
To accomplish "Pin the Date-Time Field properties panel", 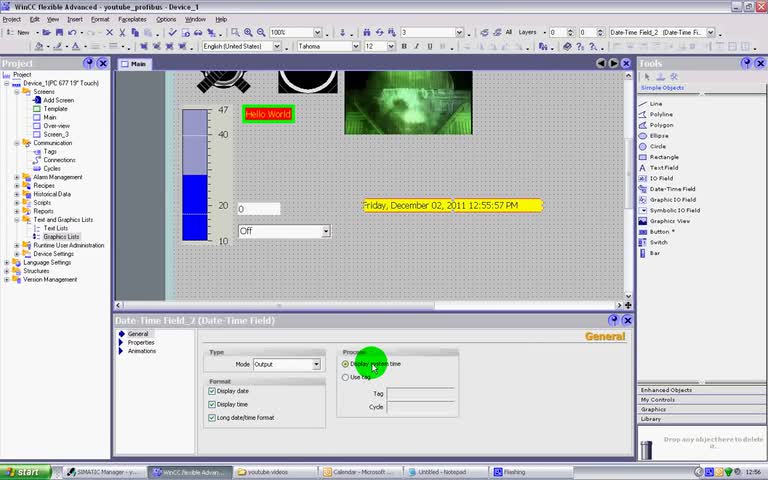I will (613, 320).
